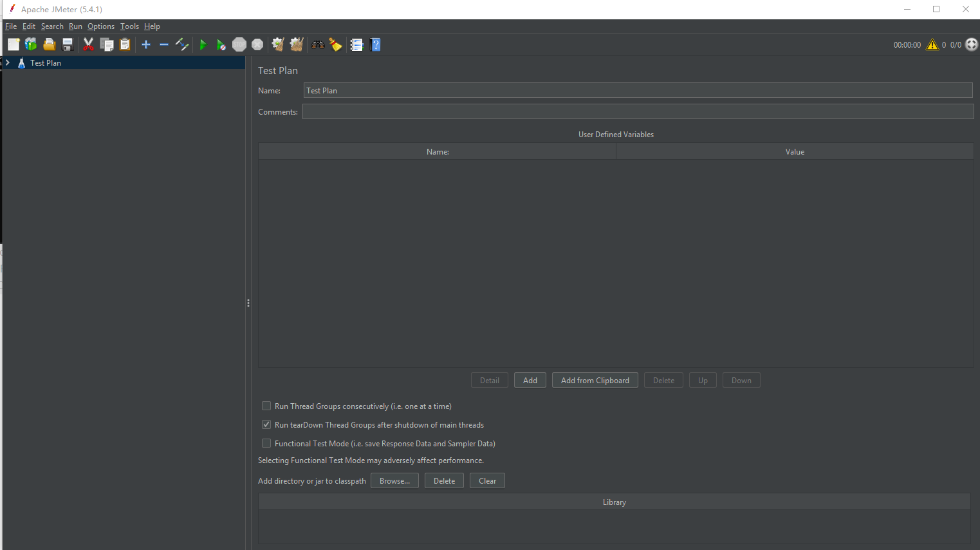Enable Functional Test Mode checkbox

266,443
